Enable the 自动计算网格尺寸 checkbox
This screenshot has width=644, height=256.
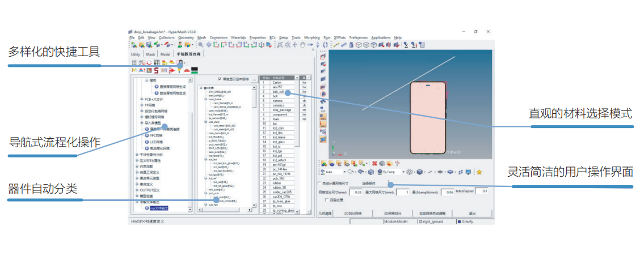(x=319, y=184)
